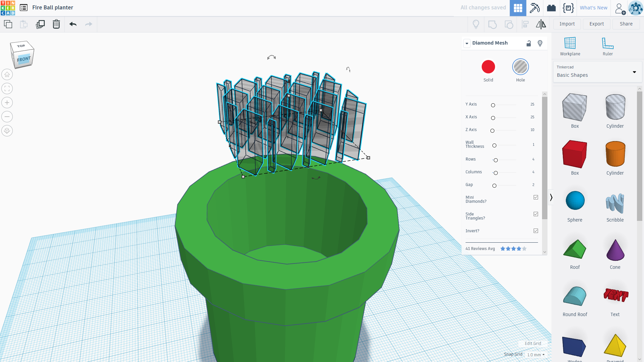Redo the last undone action

pos(89,24)
